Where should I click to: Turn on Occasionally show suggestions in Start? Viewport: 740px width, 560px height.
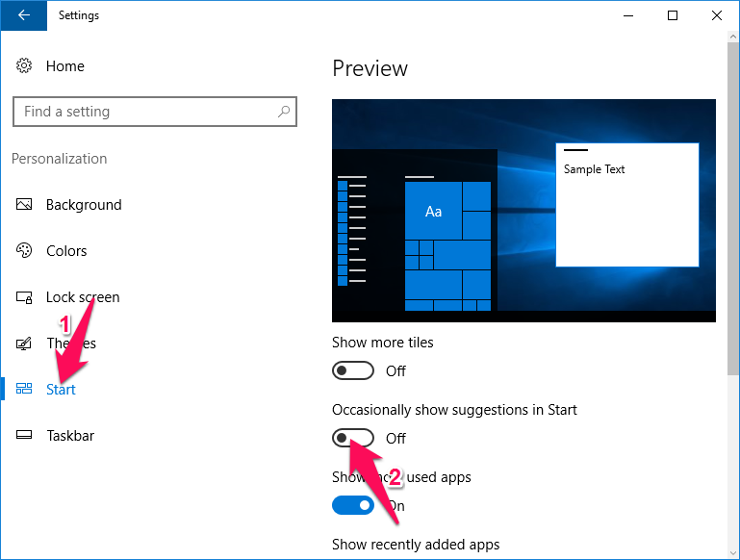(x=352, y=438)
